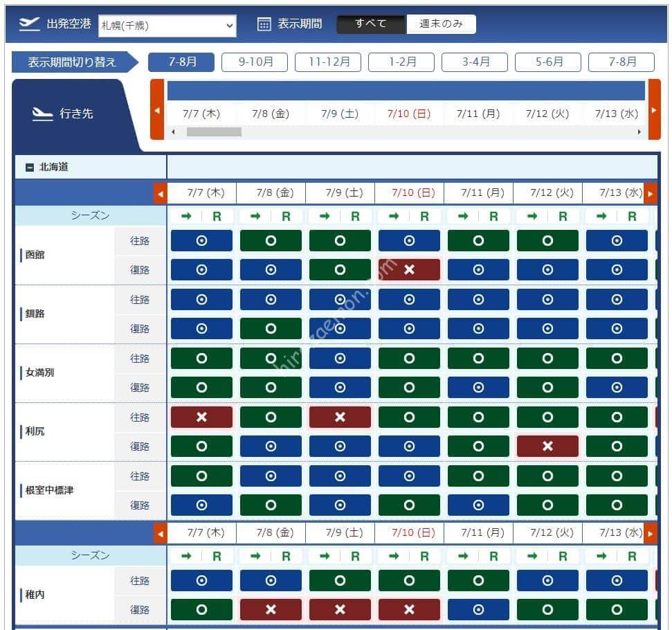The image size is (672, 630).
Task: Select the 週末のみ display period toggle
Action: point(441,24)
